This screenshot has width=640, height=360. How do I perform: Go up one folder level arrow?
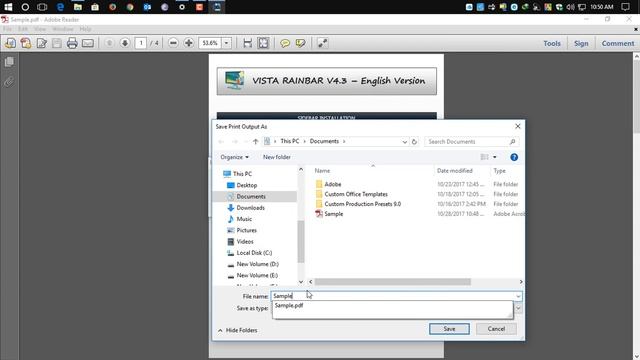[256, 142]
